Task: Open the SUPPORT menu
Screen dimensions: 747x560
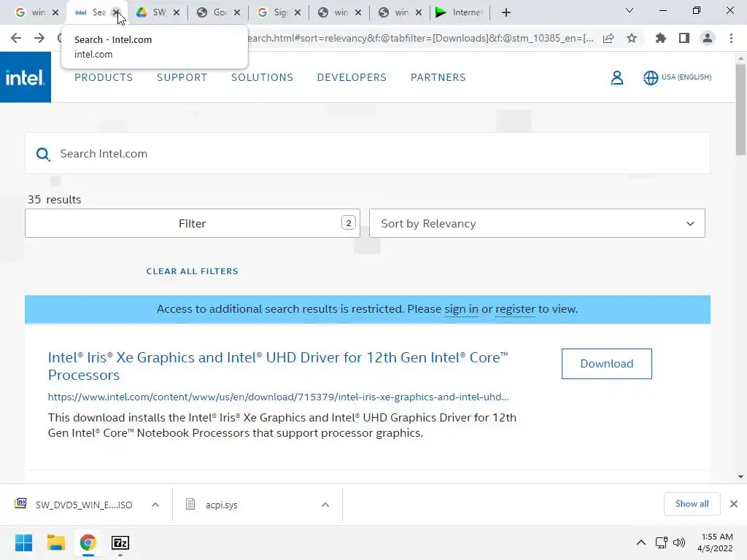Action: tap(182, 77)
